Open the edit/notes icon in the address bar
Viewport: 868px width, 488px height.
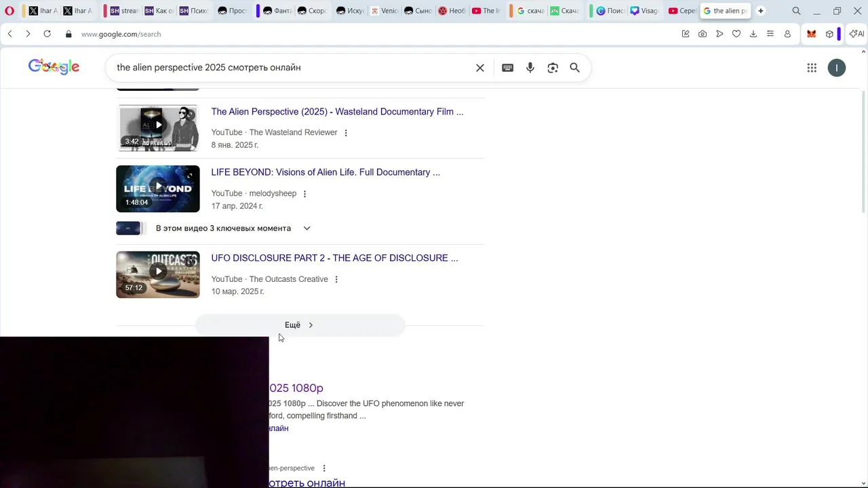click(x=686, y=34)
